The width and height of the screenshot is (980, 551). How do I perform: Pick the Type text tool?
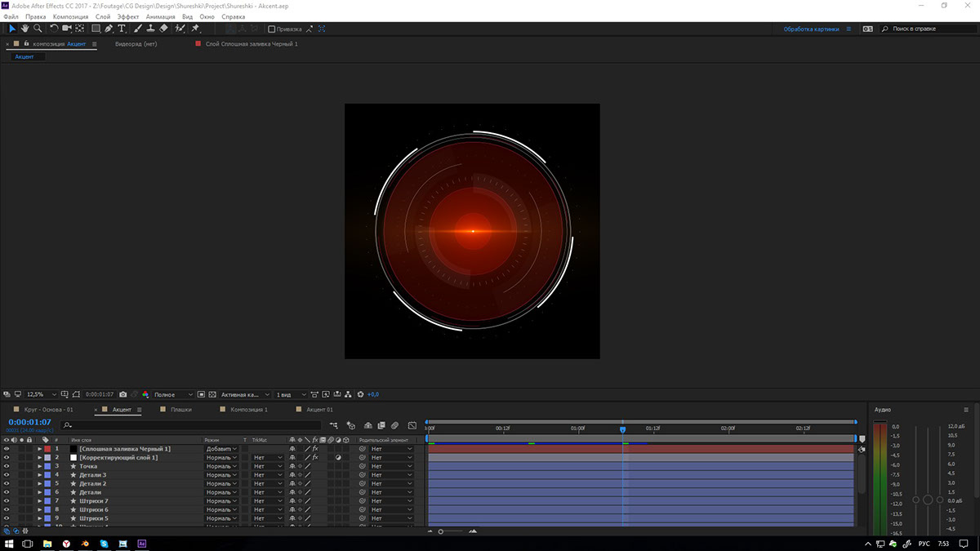click(x=122, y=29)
